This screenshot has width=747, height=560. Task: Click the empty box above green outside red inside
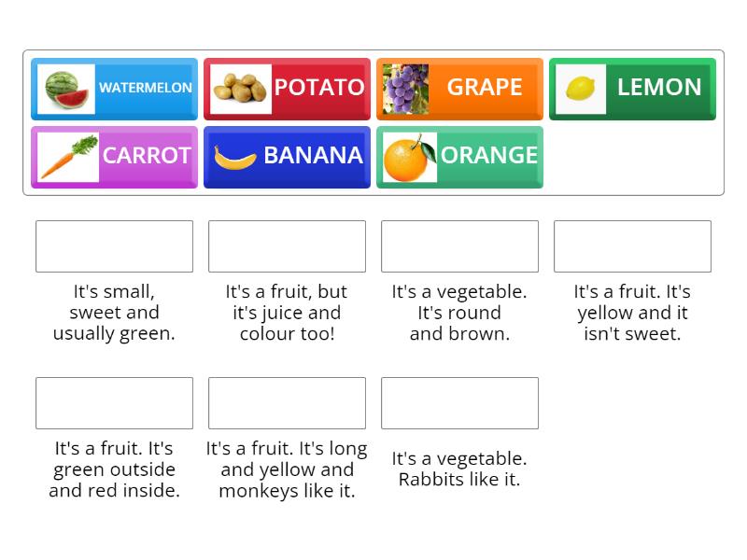point(114,402)
